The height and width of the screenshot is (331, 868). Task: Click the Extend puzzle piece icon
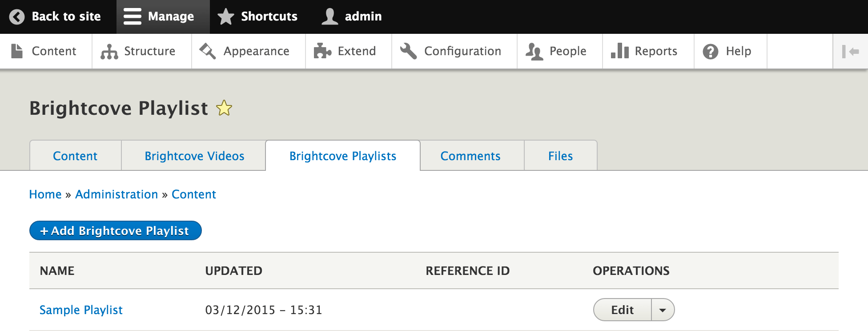pos(322,51)
